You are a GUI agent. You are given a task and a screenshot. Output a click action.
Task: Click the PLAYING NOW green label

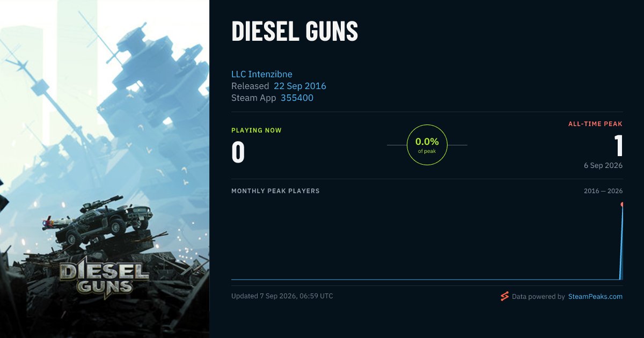pyautogui.click(x=257, y=130)
